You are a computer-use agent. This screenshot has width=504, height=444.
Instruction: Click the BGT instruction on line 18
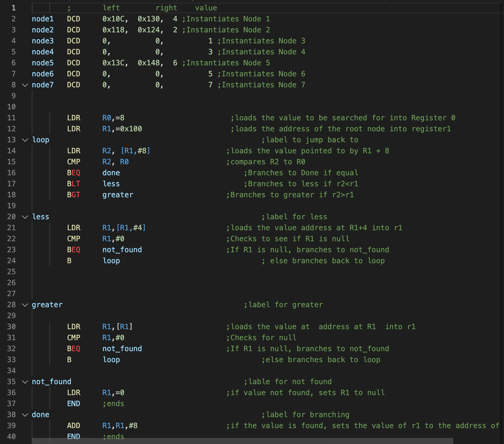pos(74,195)
